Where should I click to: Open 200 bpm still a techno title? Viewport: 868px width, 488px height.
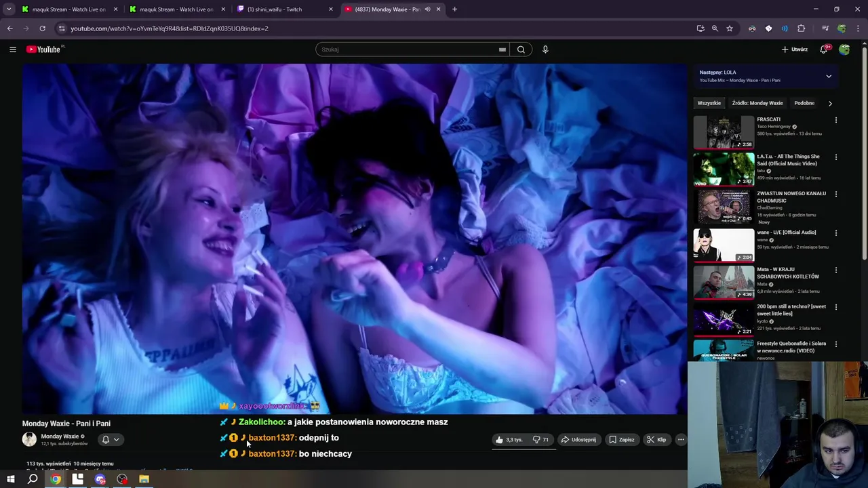791,310
